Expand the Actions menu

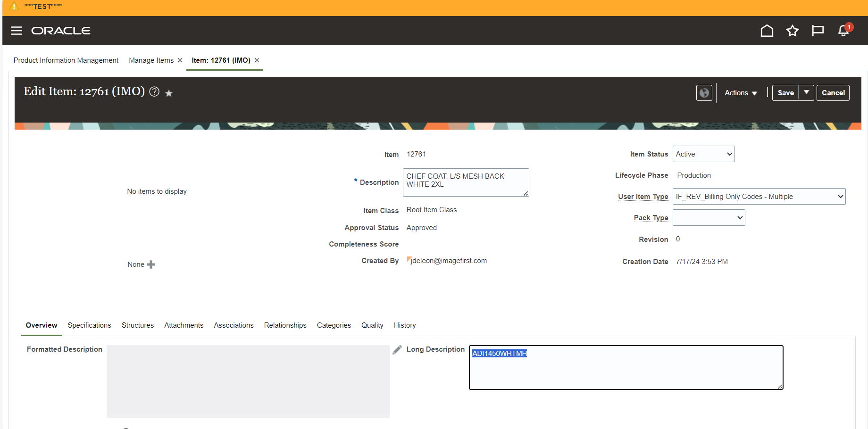(740, 93)
